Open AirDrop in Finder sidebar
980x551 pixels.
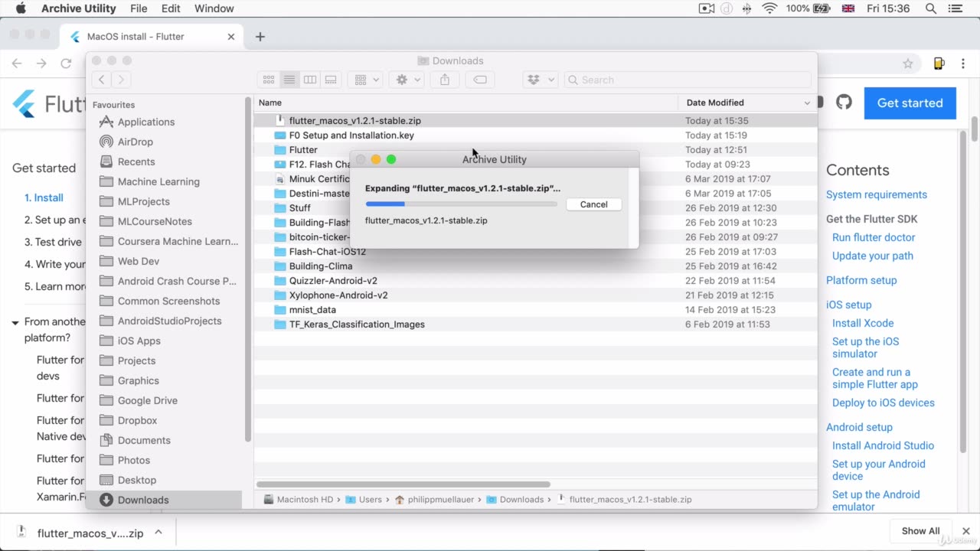pos(135,142)
